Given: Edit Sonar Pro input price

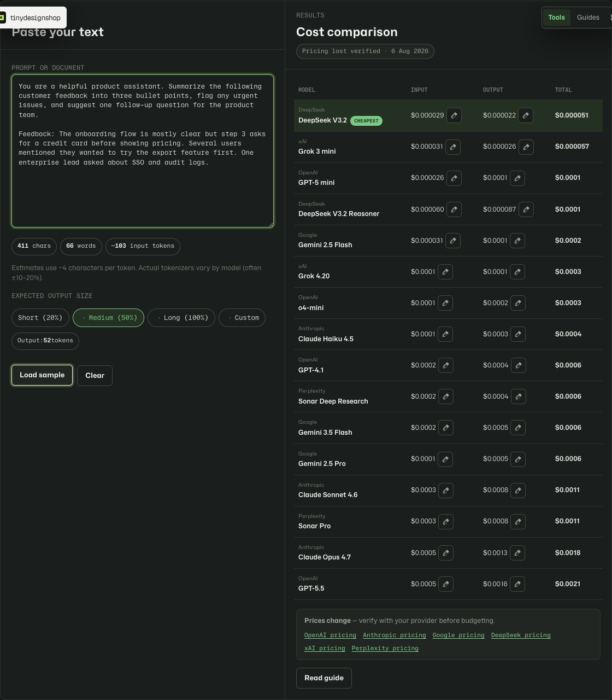Looking at the screenshot, I should pos(446,522).
